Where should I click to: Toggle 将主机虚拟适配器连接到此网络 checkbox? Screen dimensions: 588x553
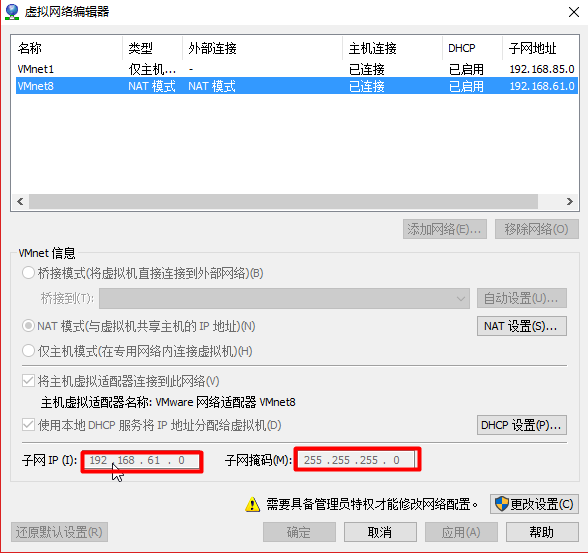(28, 381)
